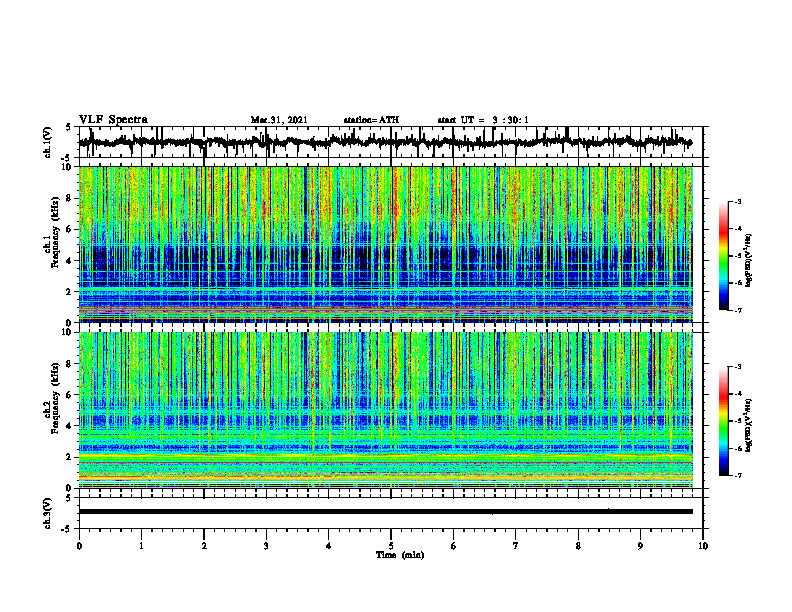Click the ch.1 color bar PSD unit label
Screen dimensions: 792x612
coord(749,260)
